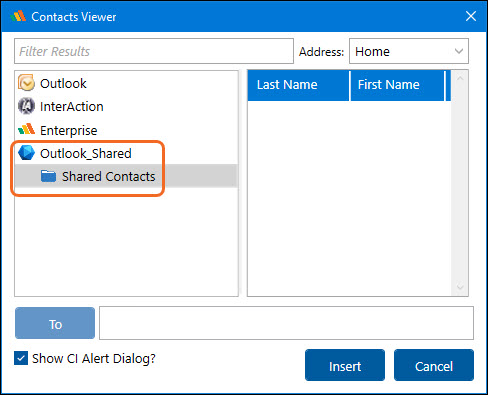The height and width of the screenshot is (395, 488).
Task: Click the Shared Contacts folder icon
Action: 48,176
